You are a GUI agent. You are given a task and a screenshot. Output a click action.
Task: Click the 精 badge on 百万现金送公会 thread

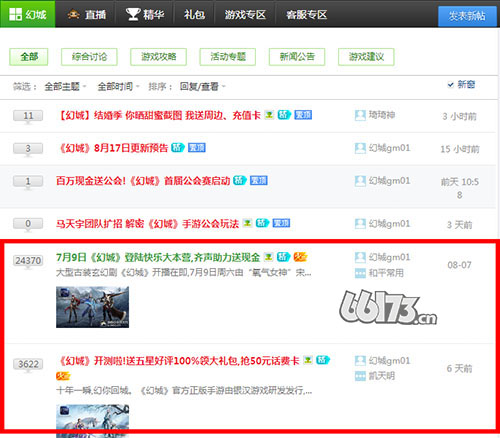pos(240,180)
